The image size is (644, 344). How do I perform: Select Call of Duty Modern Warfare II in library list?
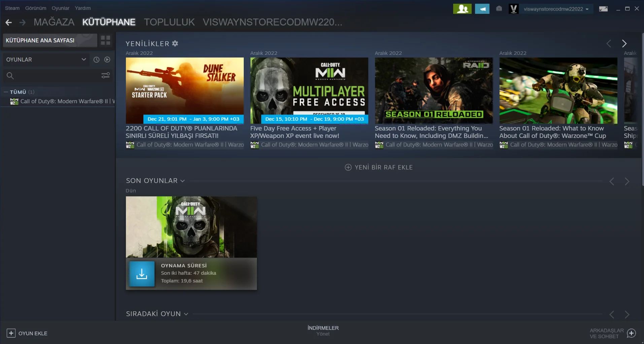[x=63, y=102]
